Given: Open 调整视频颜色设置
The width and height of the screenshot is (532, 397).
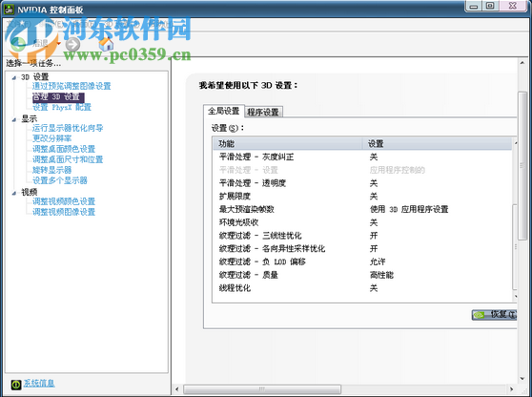Looking at the screenshot, I should [x=64, y=201].
